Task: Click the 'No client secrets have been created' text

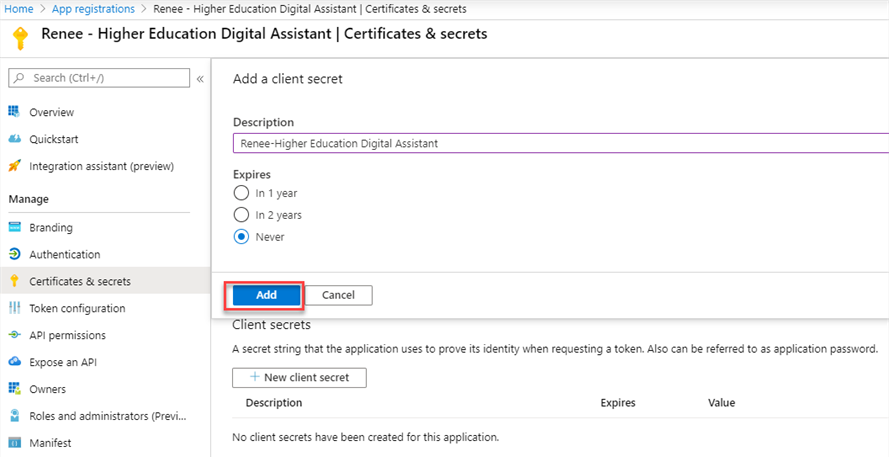Action: pyautogui.click(x=366, y=438)
